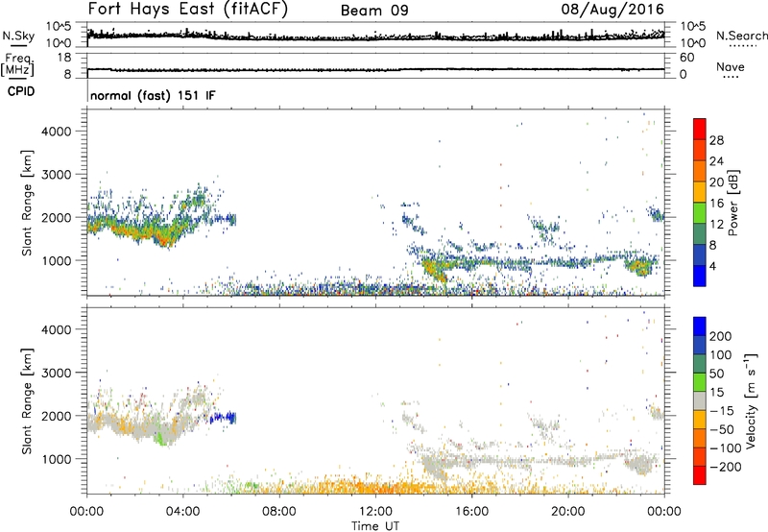The width and height of the screenshot is (768, 532).
Task: Click the green velocity patch near 03:00
Action: 159,437
